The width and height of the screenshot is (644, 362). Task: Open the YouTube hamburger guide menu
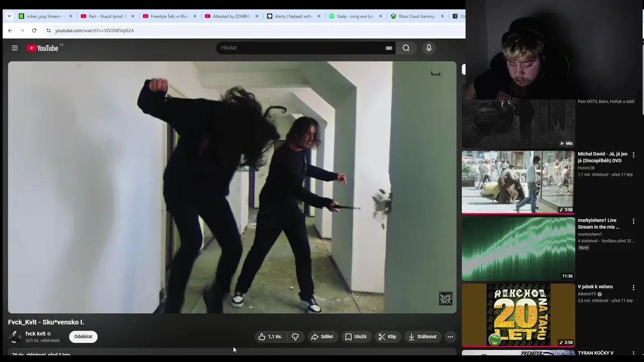coord(15,48)
